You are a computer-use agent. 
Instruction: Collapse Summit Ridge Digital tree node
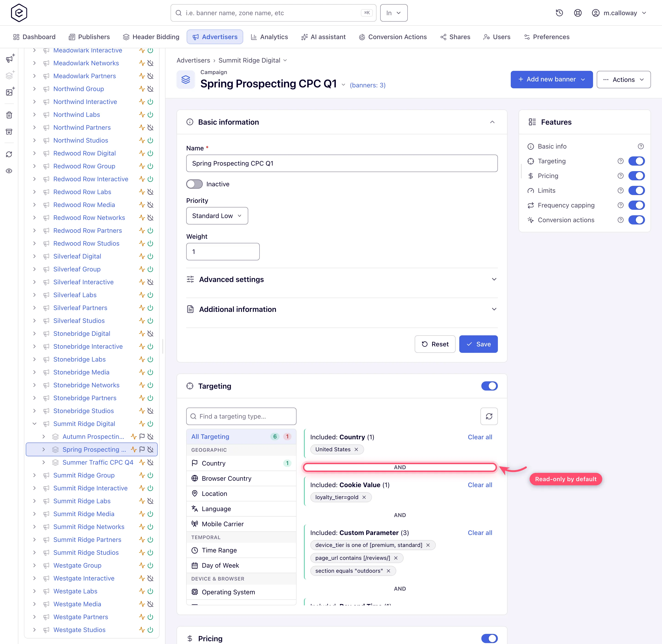[34, 424]
